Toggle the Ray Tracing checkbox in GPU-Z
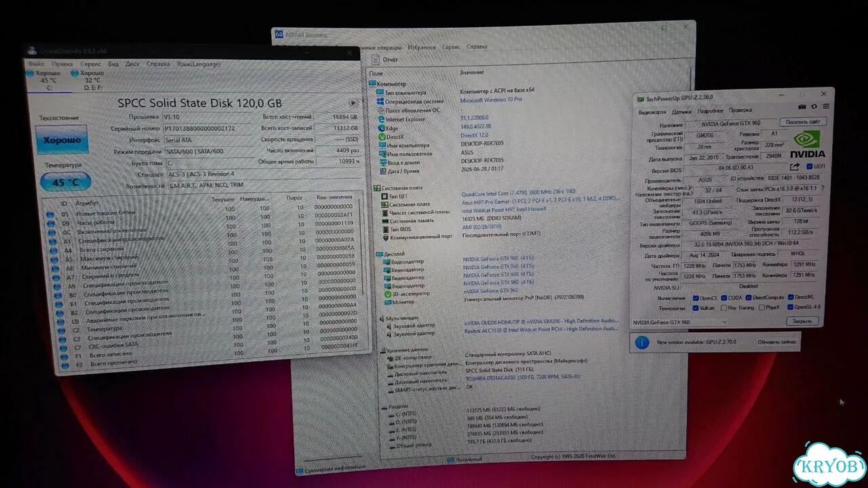This screenshot has width=868, height=488. tap(724, 308)
